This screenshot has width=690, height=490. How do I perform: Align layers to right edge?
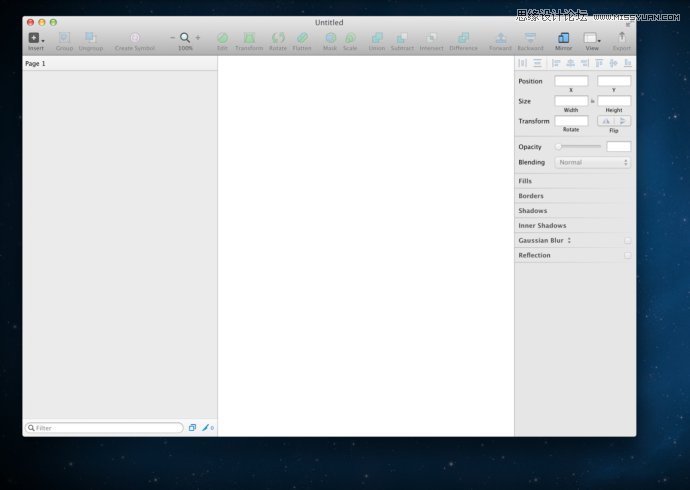[585, 63]
